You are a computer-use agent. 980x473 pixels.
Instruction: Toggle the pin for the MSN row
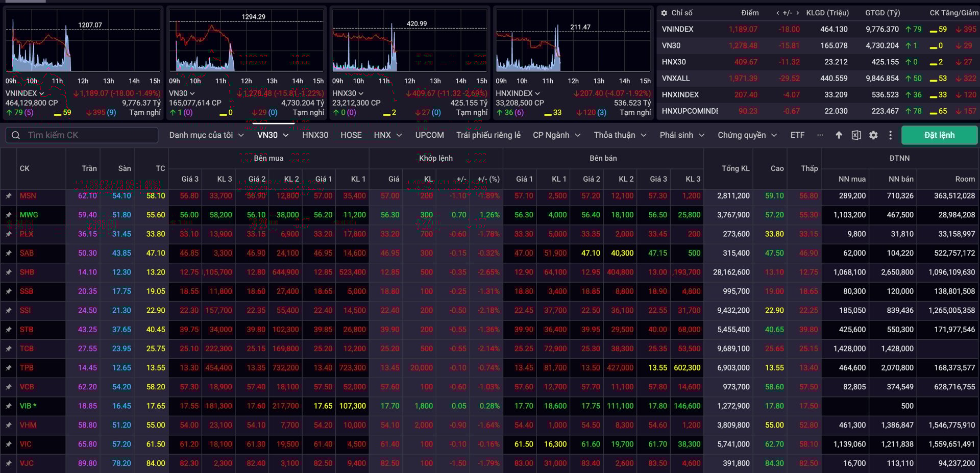[x=8, y=195]
